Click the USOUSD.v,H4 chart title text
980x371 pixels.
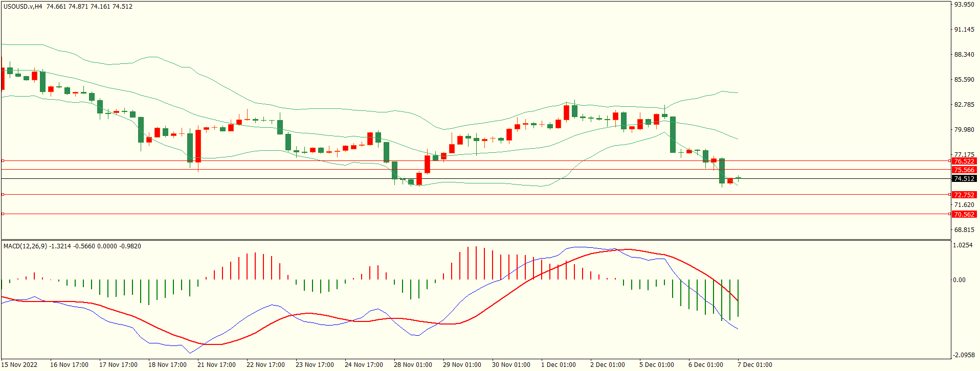23,7
